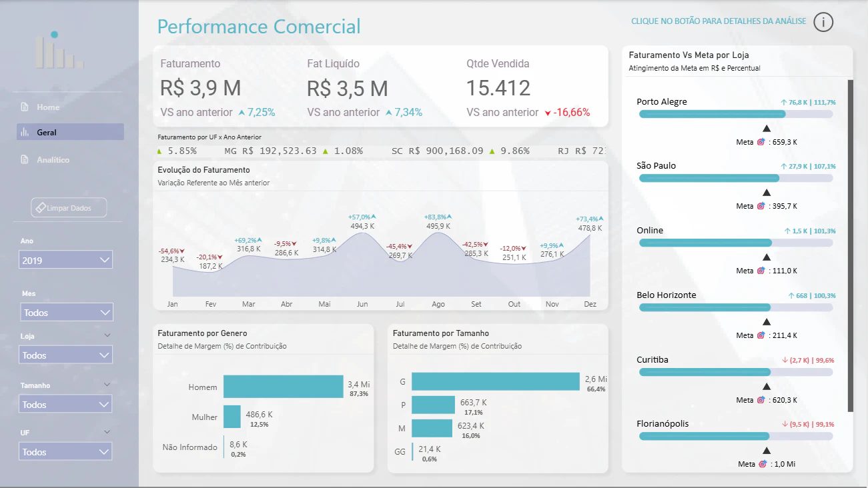Screen dimensions: 868x488
Task: Click the store list vertical scrollbar
Action: pyautogui.click(x=850, y=245)
